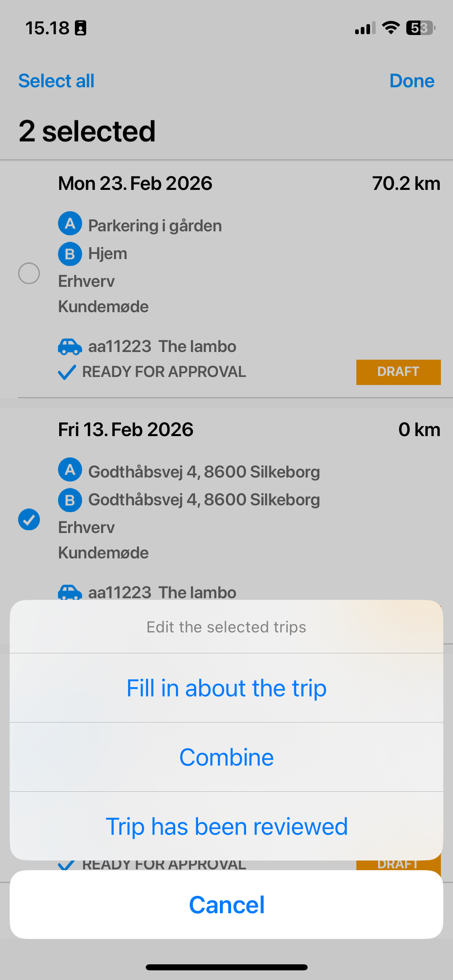This screenshot has width=453, height=980.
Task: Tap the 70.2 km distance label
Action: 406,183
